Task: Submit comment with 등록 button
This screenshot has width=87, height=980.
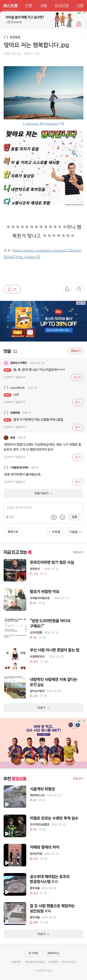Action: click(x=75, y=517)
